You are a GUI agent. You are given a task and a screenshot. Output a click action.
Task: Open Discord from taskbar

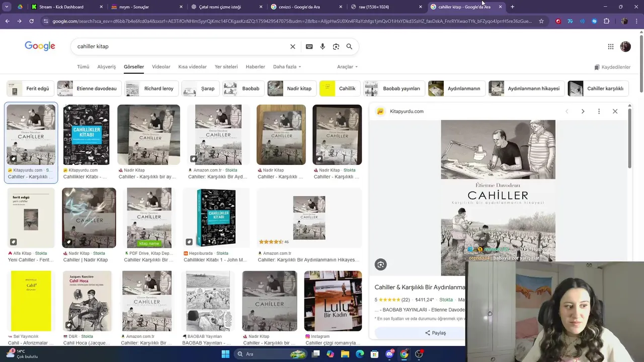(389, 354)
